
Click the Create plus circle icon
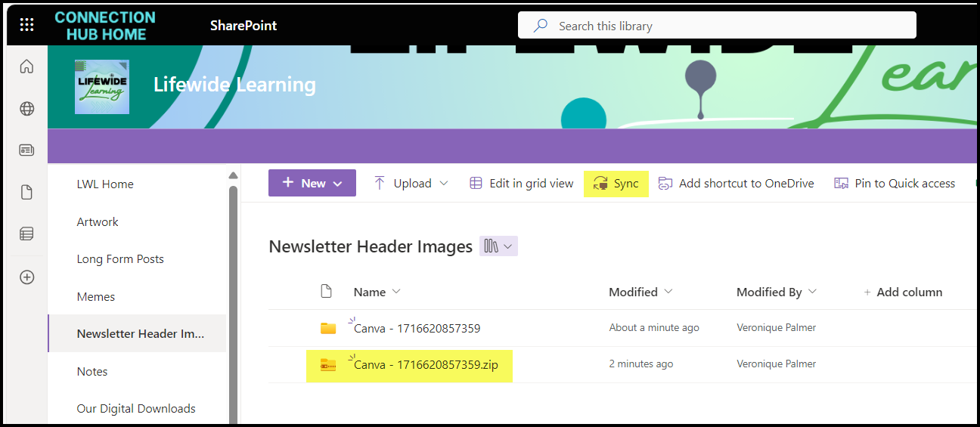click(26, 277)
